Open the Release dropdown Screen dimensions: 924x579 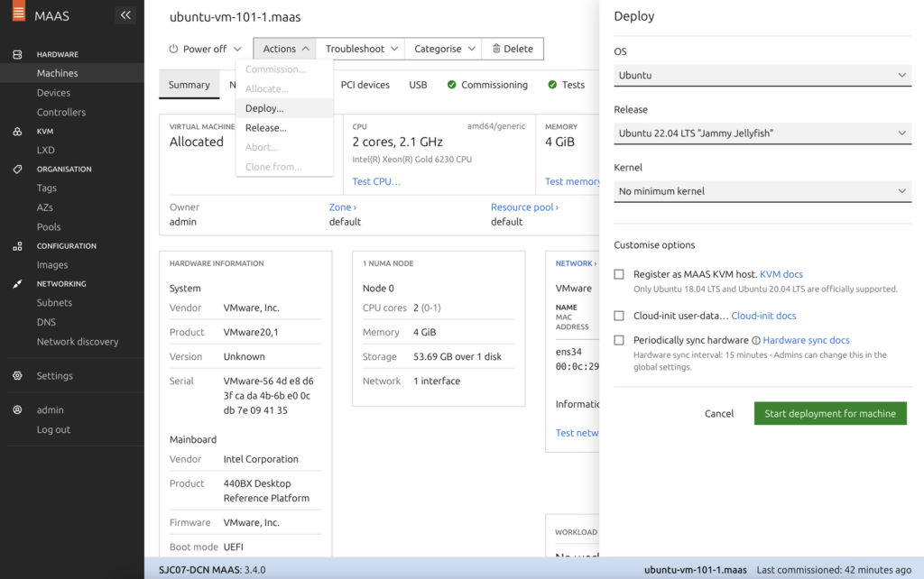point(762,133)
